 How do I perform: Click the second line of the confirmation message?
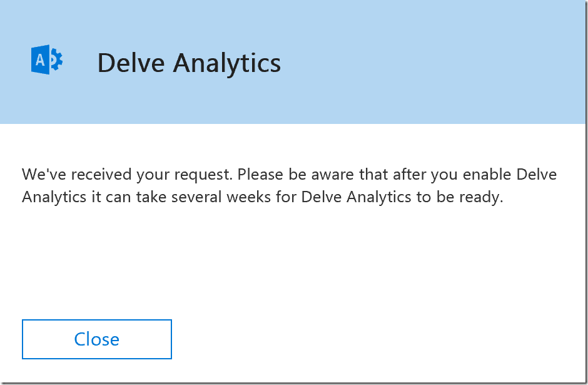point(263,197)
